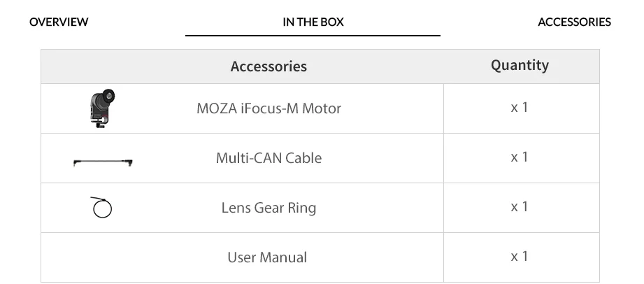Click the Lens Gear Ring loop image
The image size is (644, 284).
[x=101, y=208]
